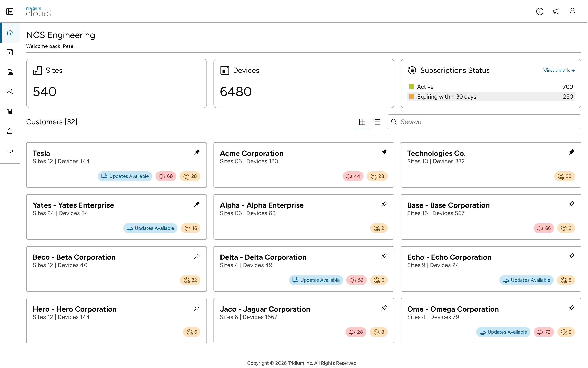Switch customers to grid view
This screenshot has width=588, height=368.
click(x=362, y=122)
